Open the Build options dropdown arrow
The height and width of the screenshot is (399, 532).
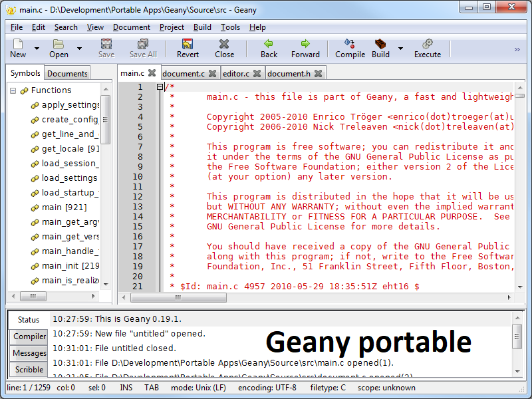(400, 49)
